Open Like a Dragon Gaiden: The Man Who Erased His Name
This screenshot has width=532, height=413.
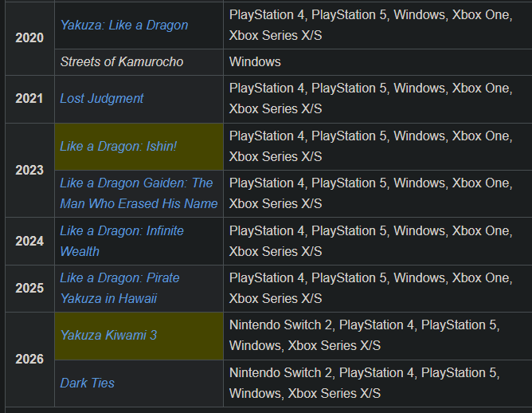[x=139, y=194]
